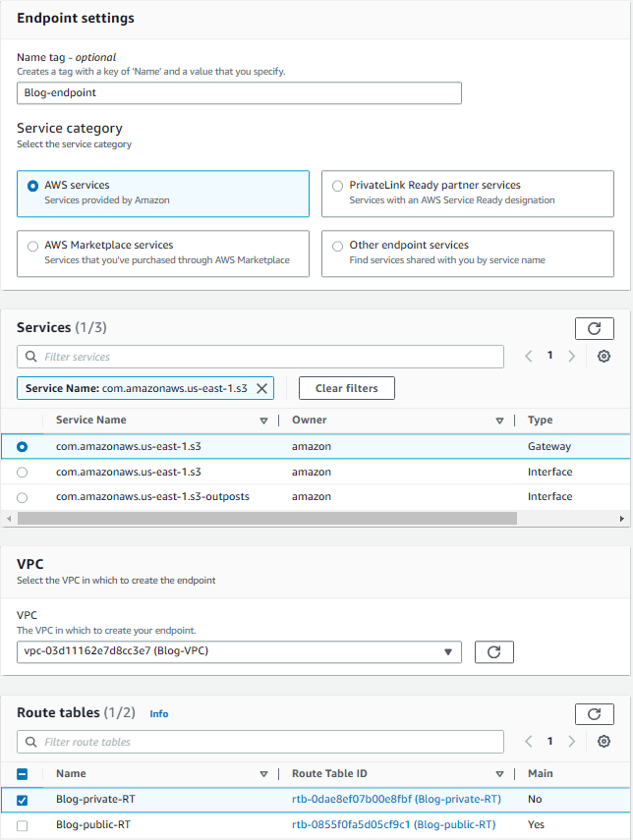Image resolution: width=633 pixels, height=840 pixels.
Task: Go to next page of Route tables
Action: click(x=572, y=742)
